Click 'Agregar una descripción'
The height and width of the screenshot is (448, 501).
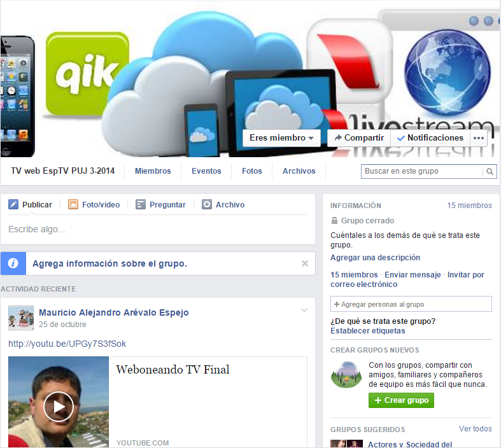pos(375,257)
